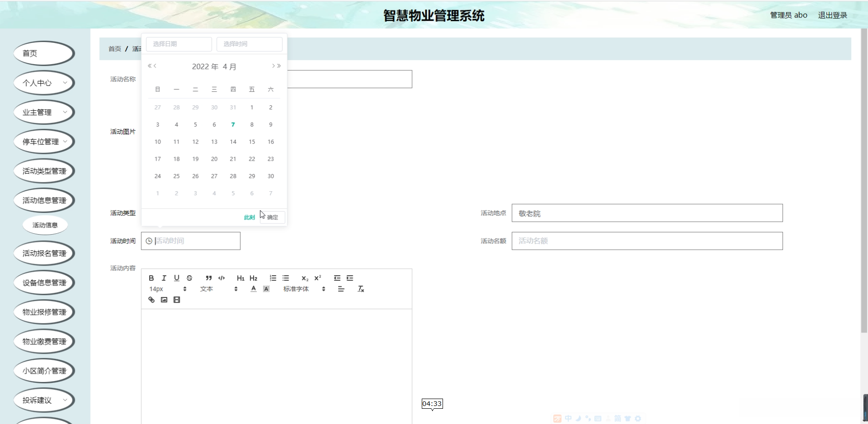Click the 活动地点 field containing 敬老院
Screen dimensions: 868x424
647,213
